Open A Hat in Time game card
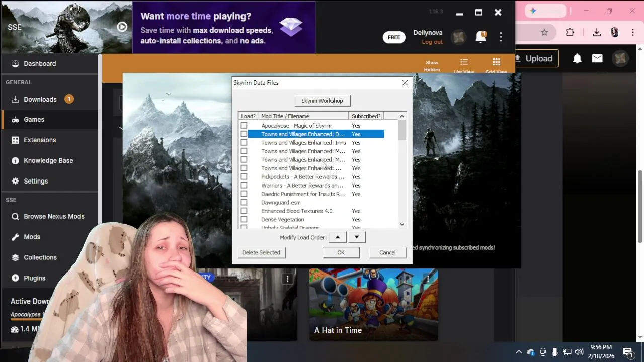 pyautogui.click(x=373, y=305)
